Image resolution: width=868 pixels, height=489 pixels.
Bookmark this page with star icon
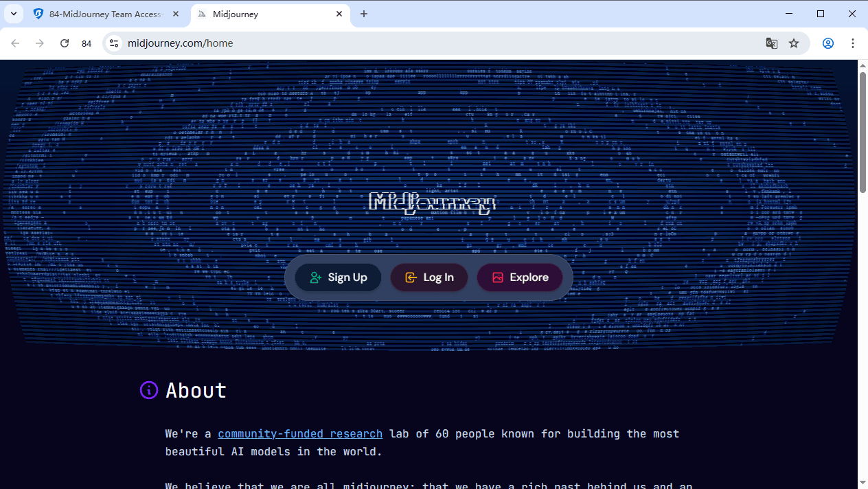pos(794,43)
